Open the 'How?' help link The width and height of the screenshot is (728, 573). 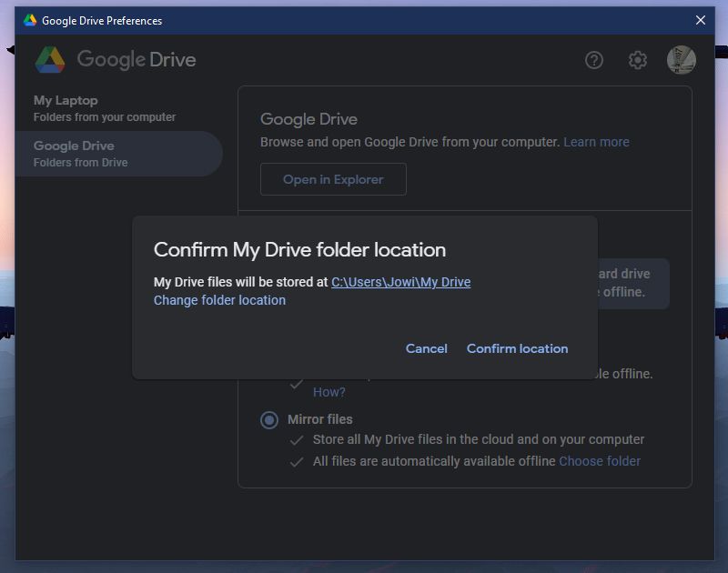331,392
